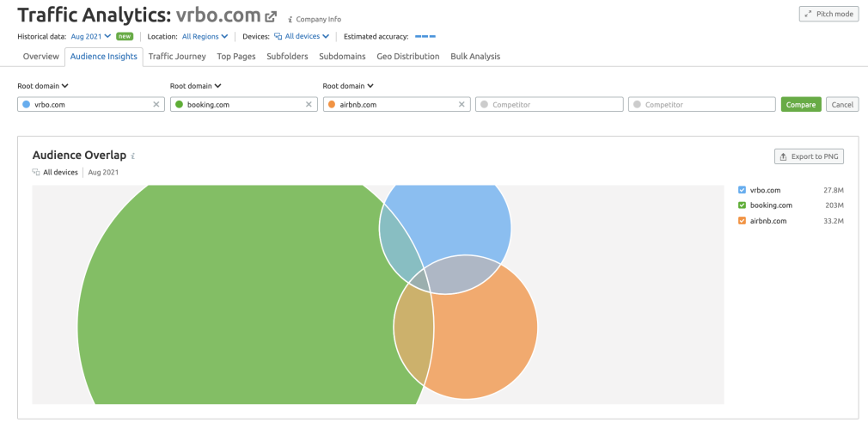Image resolution: width=868 pixels, height=435 pixels.
Task: Expand Root domain dropdown above airbnb.com
Action: click(x=348, y=86)
